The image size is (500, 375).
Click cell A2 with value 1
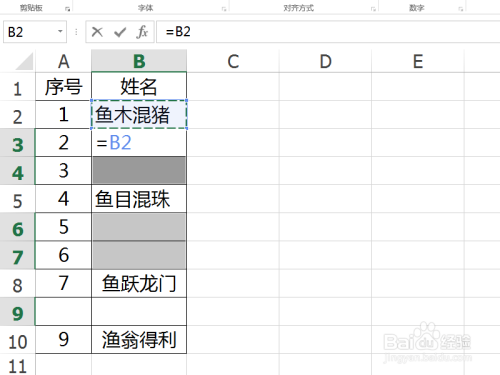[x=63, y=115]
